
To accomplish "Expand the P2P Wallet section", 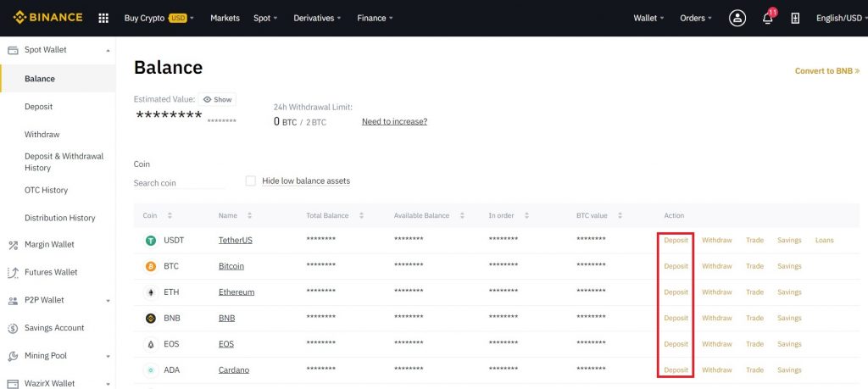I will [108, 301].
